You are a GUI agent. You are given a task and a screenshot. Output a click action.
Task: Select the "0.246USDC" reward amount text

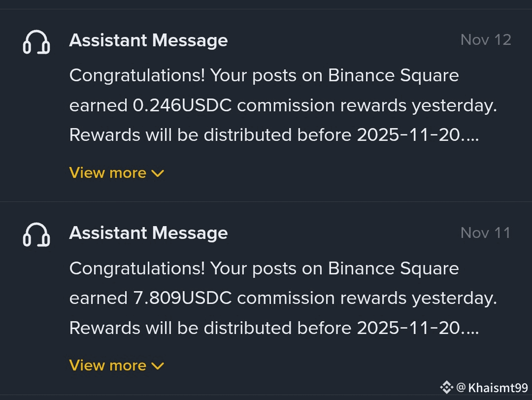point(182,105)
